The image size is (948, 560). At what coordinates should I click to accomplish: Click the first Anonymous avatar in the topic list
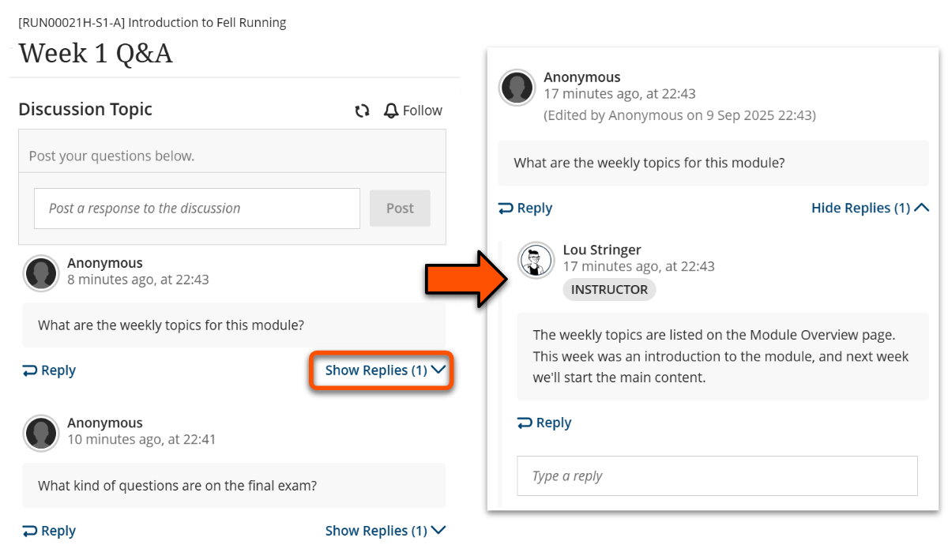coord(42,273)
